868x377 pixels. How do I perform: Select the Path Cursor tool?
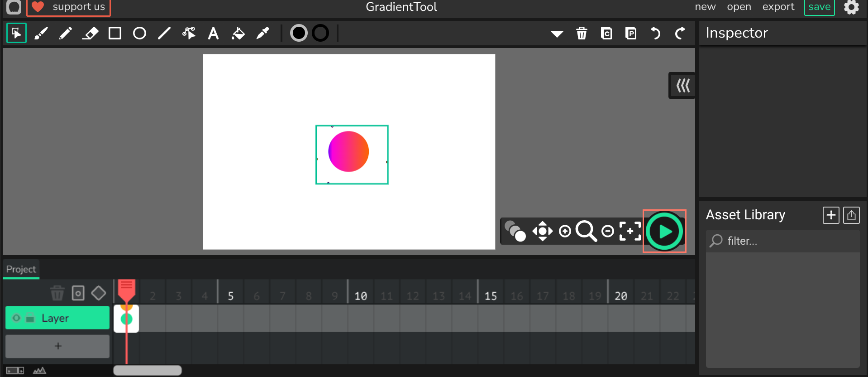tap(189, 33)
